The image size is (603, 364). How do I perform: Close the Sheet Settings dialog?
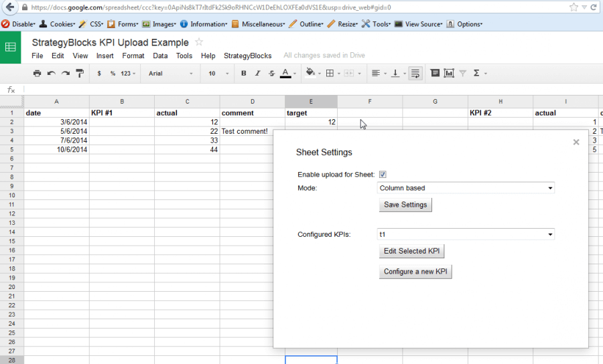(576, 142)
